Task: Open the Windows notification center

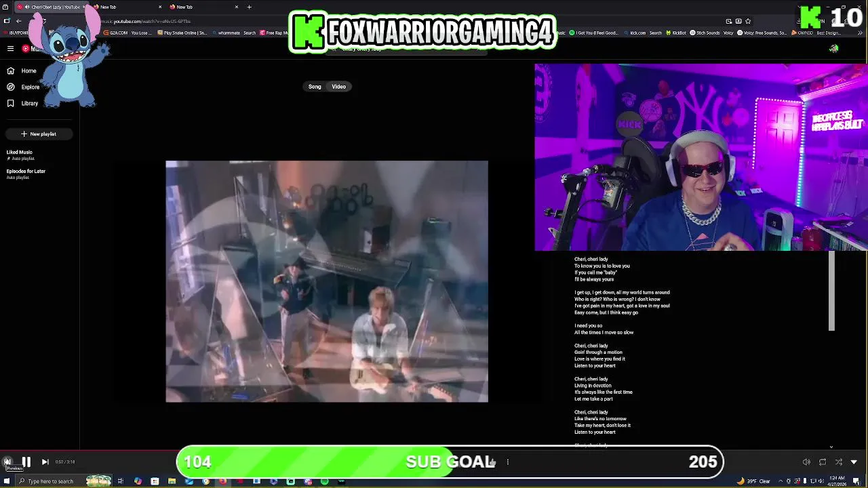Action: [x=856, y=481]
